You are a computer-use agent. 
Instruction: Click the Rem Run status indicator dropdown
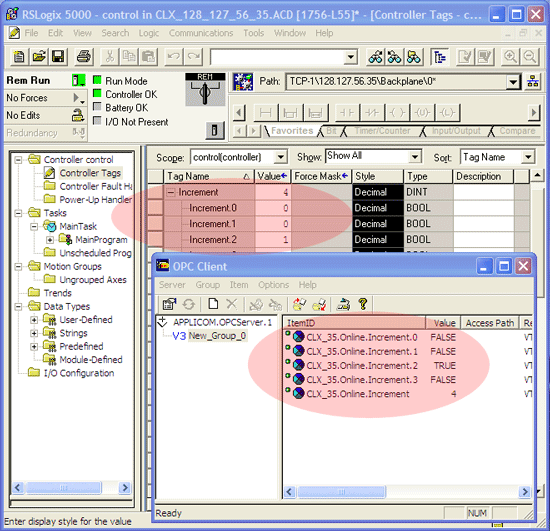[x=79, y=81]
